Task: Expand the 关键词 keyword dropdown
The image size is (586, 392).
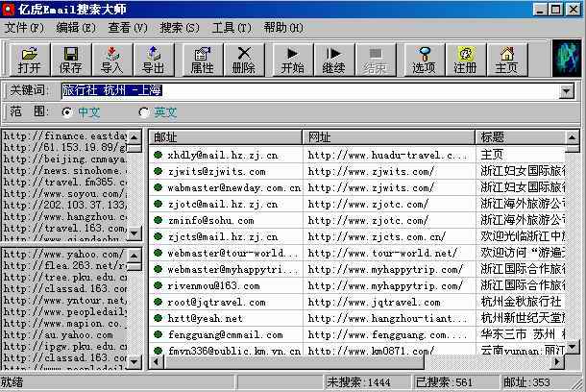Action: point(567,91)
